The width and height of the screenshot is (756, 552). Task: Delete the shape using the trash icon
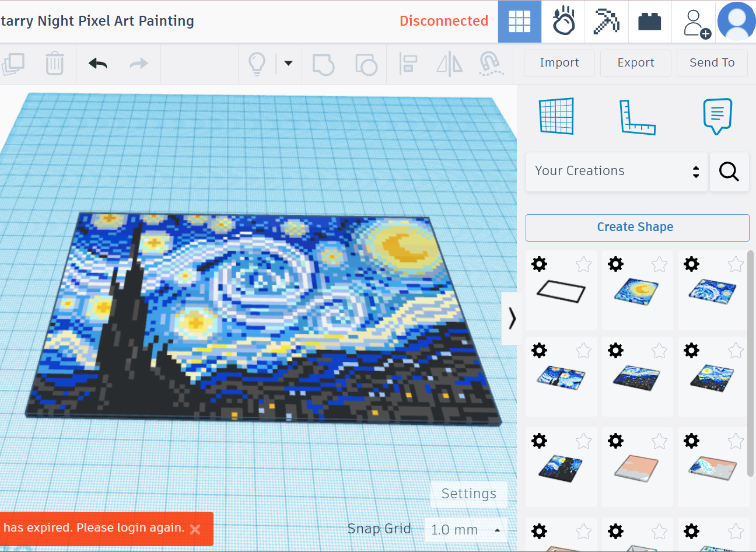pos(54,63)
